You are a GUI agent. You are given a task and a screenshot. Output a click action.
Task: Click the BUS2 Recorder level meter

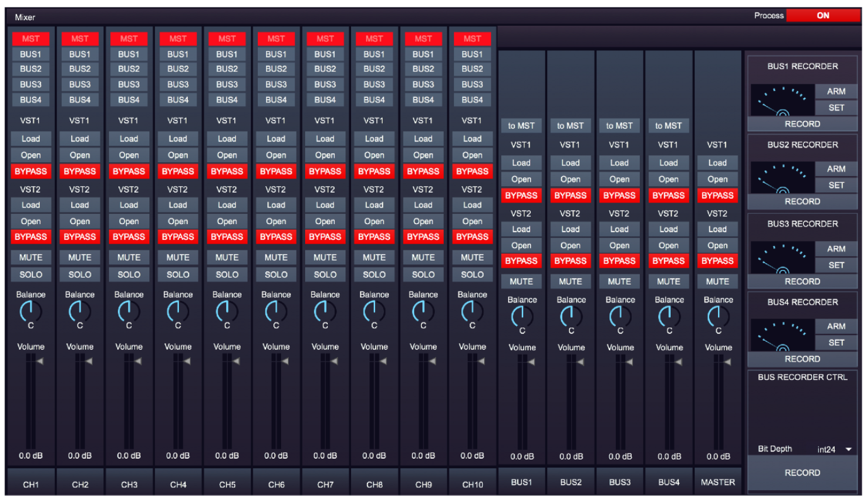coord(782,178)
